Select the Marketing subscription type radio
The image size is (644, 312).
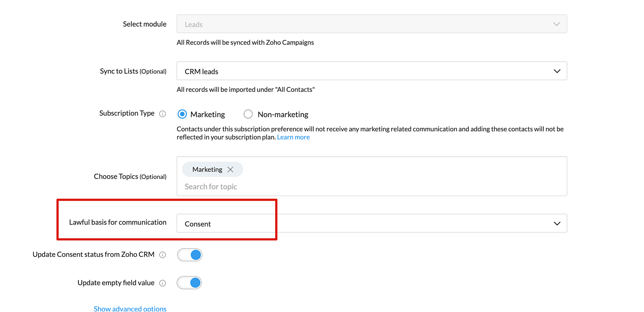[182, 114]
